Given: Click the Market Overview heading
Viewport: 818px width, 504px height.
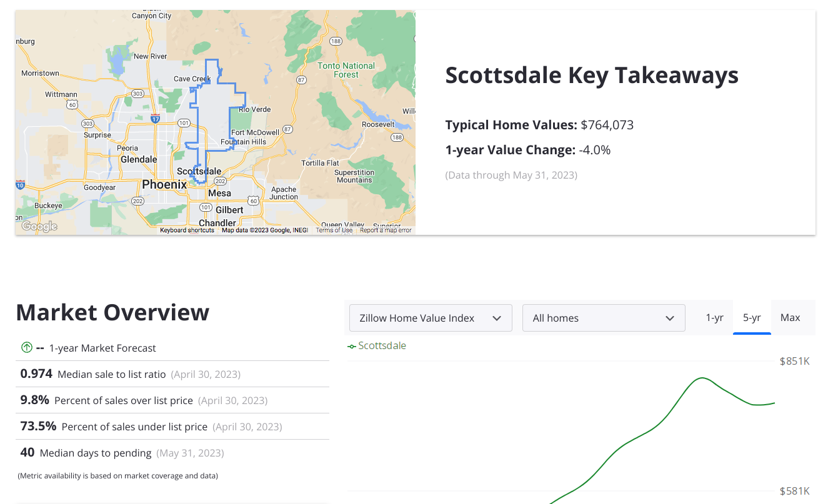Looking at the screenshot, I should tap(112, 312).
